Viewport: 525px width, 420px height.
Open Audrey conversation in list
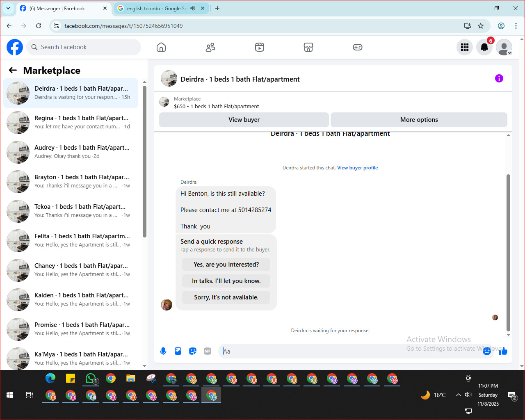(x=71, y=152)
